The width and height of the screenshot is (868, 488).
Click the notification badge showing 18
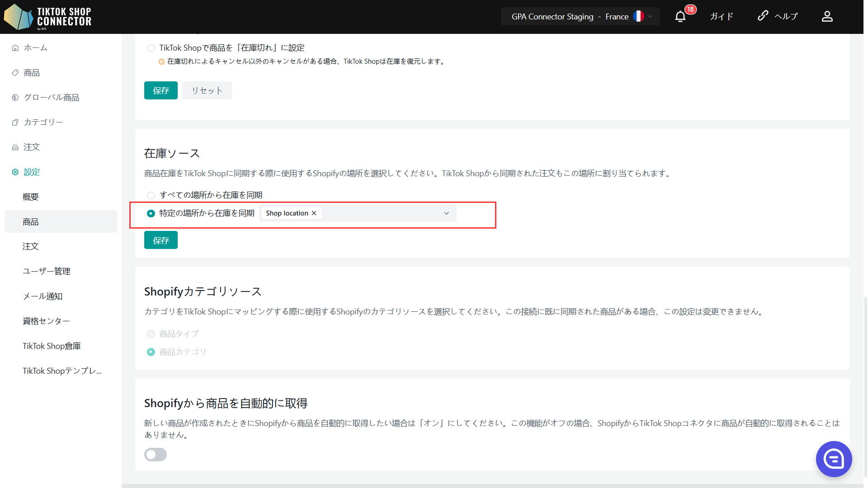[x=690, y=9]
